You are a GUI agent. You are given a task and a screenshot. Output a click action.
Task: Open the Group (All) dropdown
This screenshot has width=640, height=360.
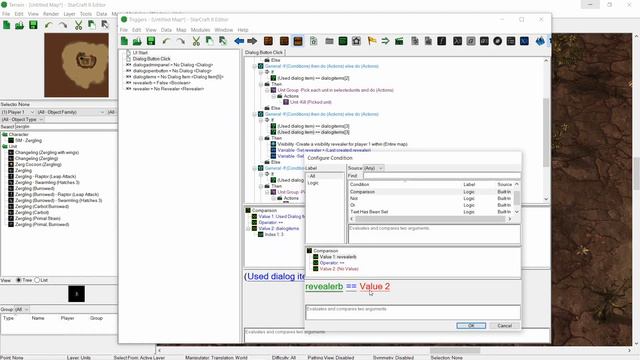22,309
